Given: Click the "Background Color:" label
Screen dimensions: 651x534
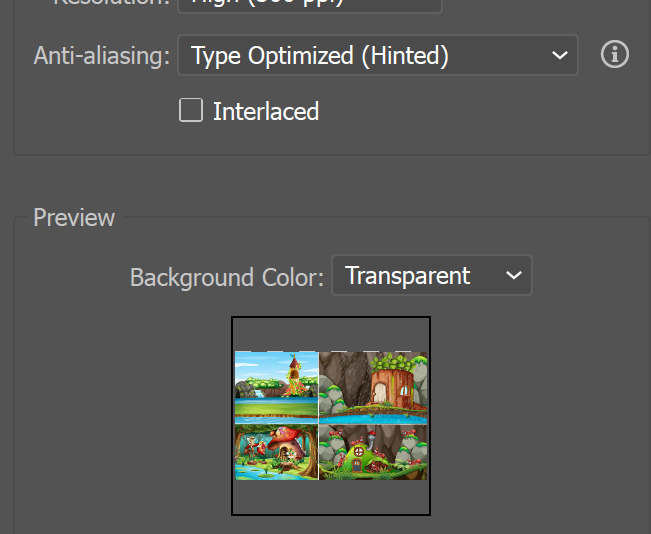Looking at the screenshot, I should [x=227, y=277].
